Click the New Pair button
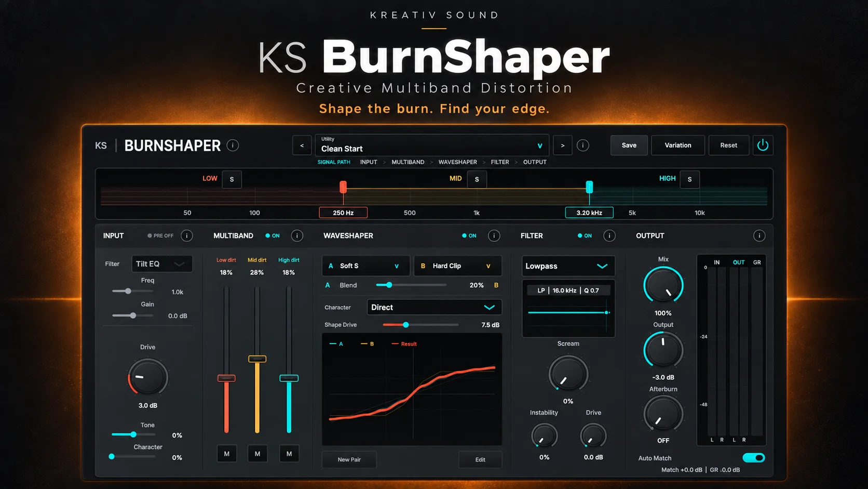Image resolution: width=868 pixels, height=489 pixels. point(349,459)
